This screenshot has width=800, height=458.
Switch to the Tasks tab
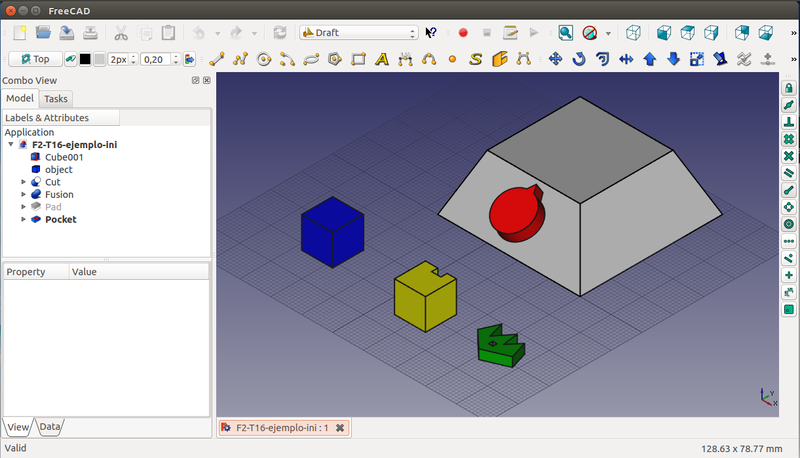tap(56, 98)
